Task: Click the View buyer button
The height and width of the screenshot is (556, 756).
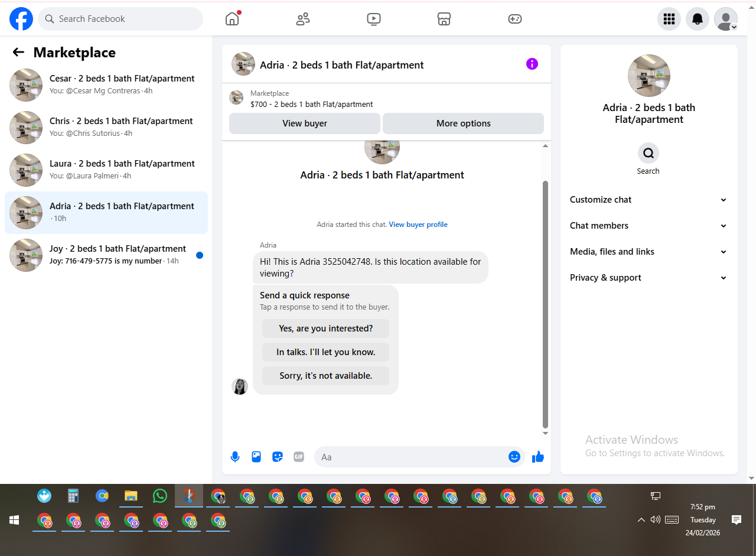Action: 305,123
